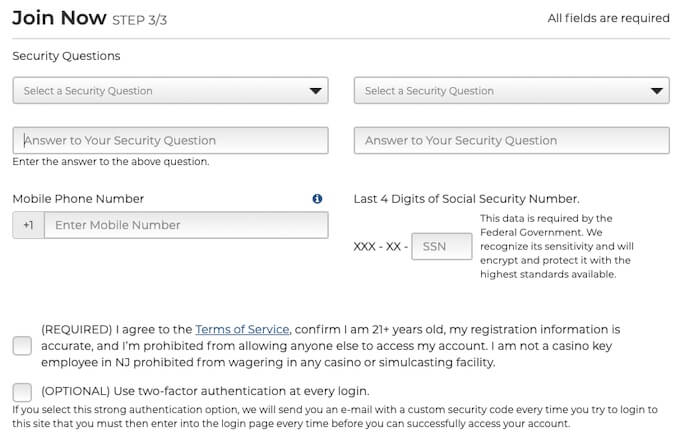Click the SSN last four digits field

point(441,246)
